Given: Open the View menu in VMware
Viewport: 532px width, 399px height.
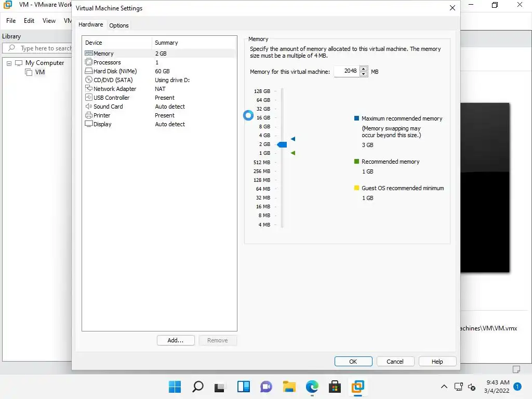Looking at the screenshot, I should tap(49, 21).
